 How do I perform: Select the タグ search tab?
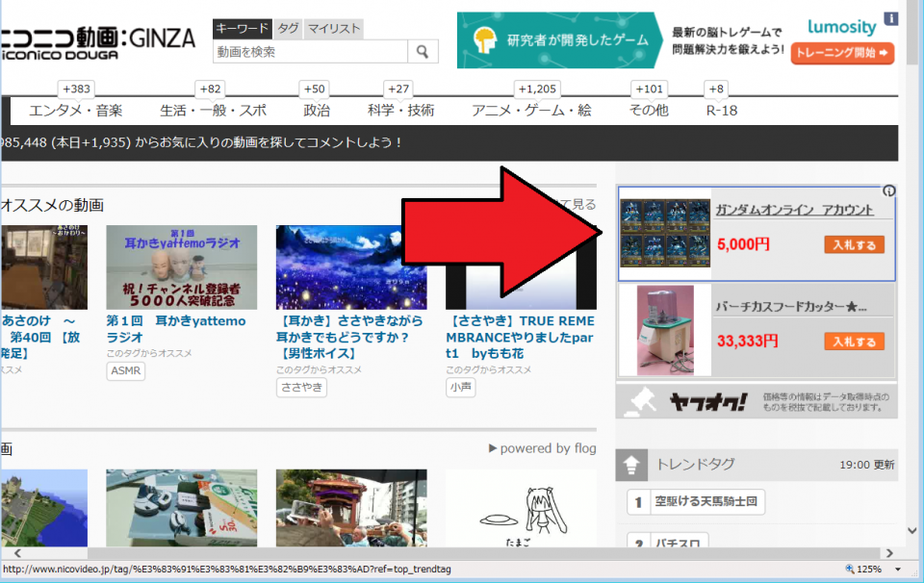coord(289,29)
